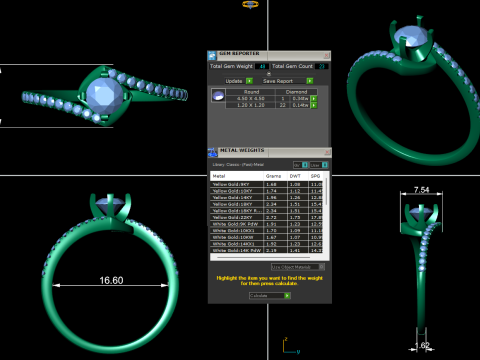Click the Total Gem Weight value field
Viewport: 480px width, 360px height.
coord(262,66)
